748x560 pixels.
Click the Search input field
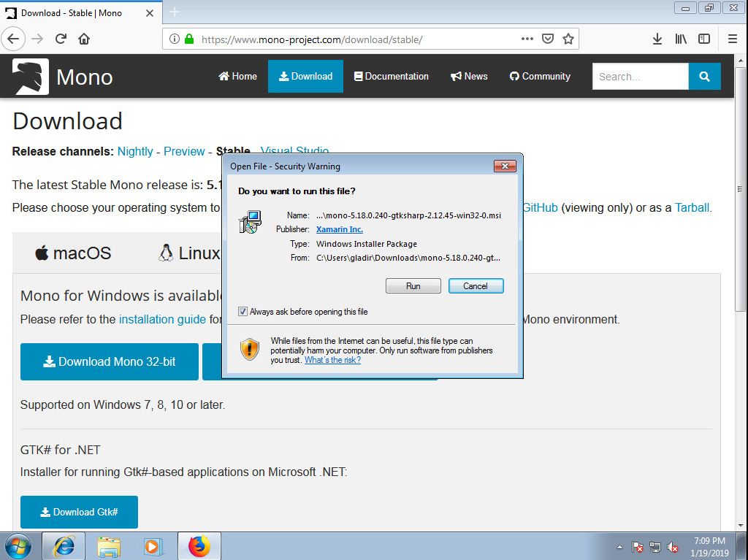(640, 77)
